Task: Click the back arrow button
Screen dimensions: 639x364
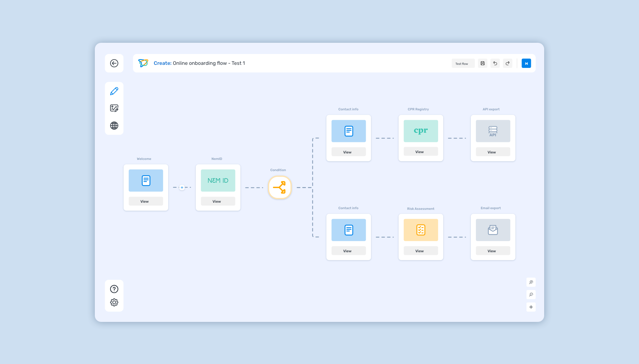Action: click(114, 63)
